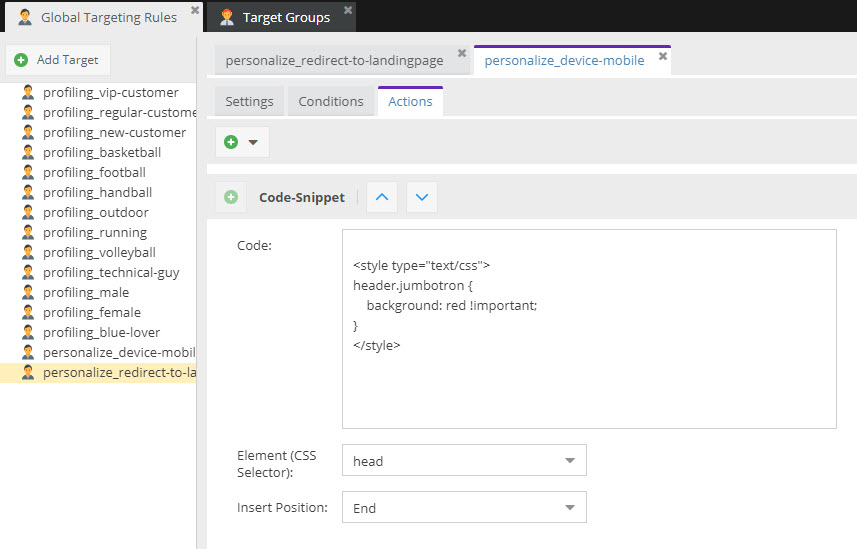Select profiling_blue-lover target rule
This screenshot has height=549, width=857.
pos(101,332)
